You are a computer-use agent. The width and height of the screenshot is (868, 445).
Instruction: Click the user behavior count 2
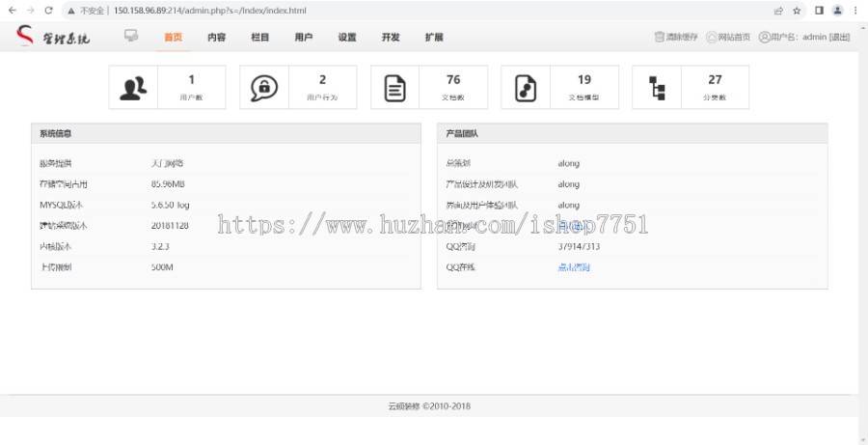(x=322, y=80)
